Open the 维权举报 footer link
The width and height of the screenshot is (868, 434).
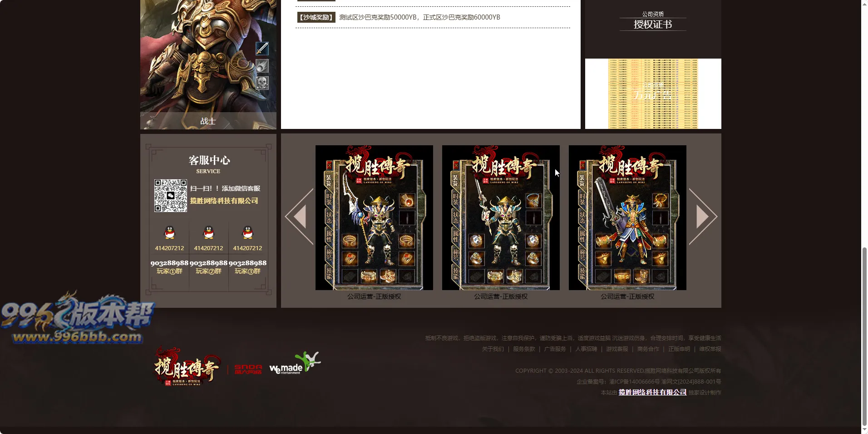pyautogui.click(x=710, y=349)
